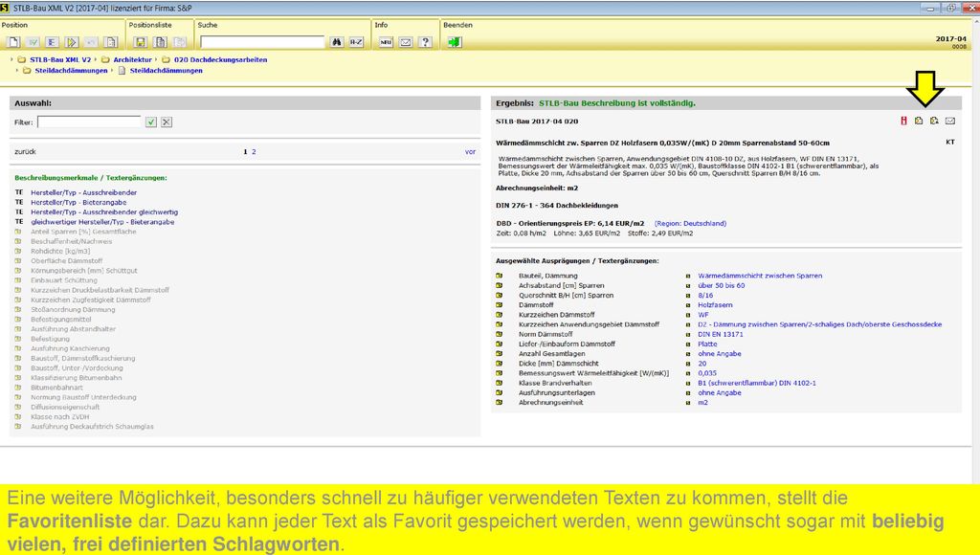Click the blue E icon in Position toolbar
980x555 pixels.
(x=52, y=42)
